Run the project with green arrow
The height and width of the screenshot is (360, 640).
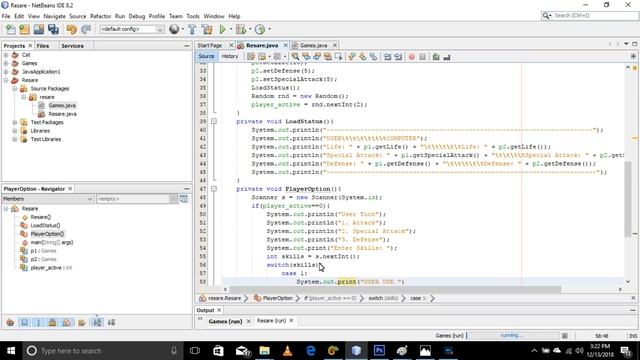pyautogui.click(x=222, y=29)
